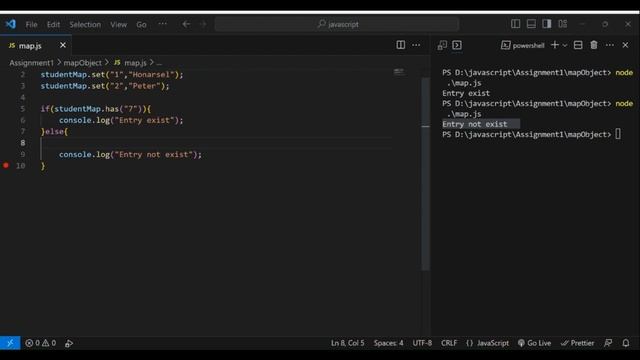
Task: Click Assignment1 in the breadcrumb
Action: coord(31,63)
